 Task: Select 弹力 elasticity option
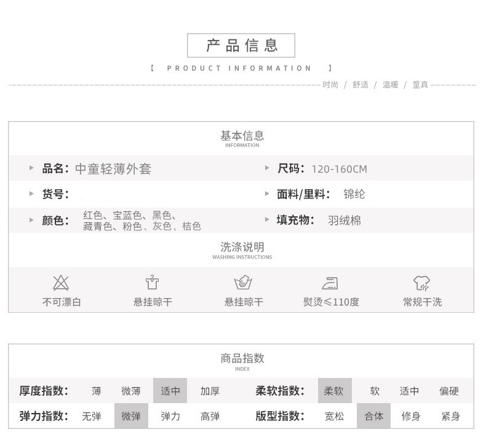tap(170, 416)
